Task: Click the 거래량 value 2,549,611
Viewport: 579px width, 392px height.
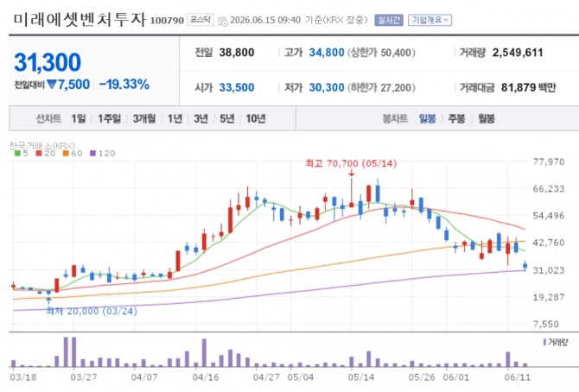Action: tap(518, 53)
